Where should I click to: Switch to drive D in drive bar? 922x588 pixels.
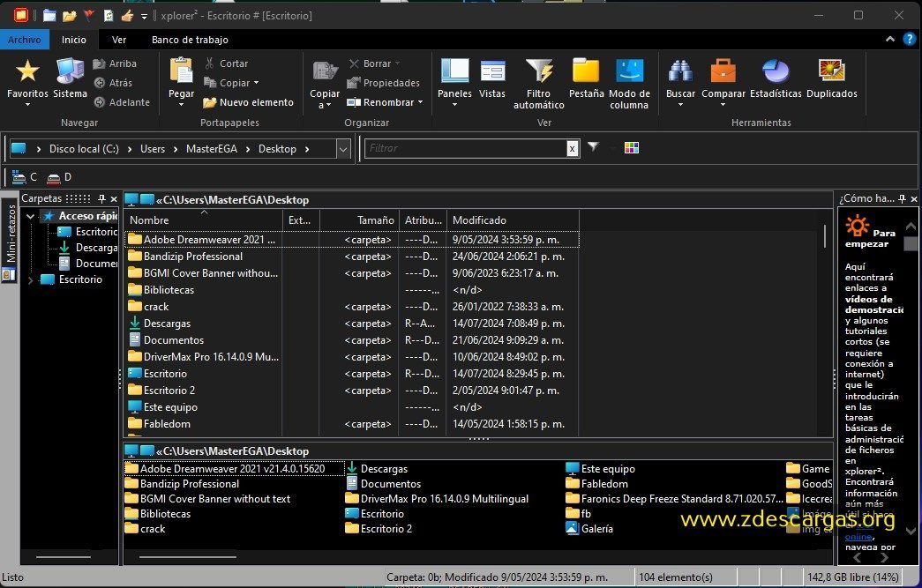tap(59, 177)
